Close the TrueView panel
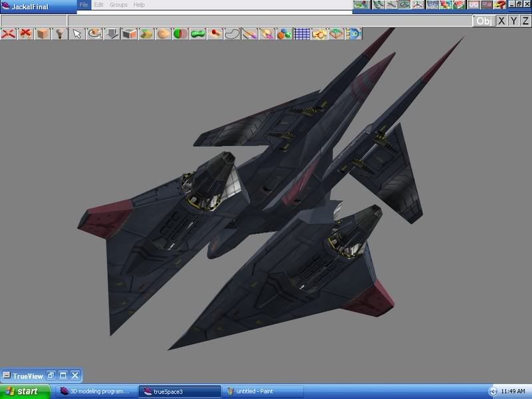Image resolution: width=532 pixels, height=399 pixels. (75, 375)
